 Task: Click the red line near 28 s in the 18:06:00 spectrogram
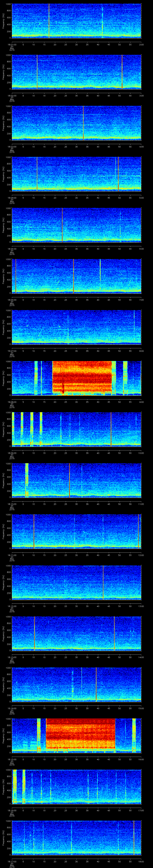pyautogui.click(x=74, y=276)
